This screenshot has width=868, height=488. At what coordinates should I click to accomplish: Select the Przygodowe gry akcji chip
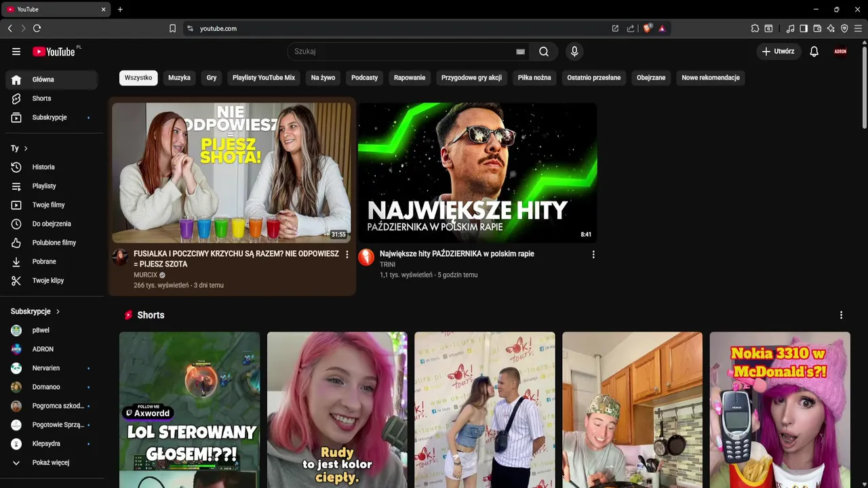click(471, 78)
